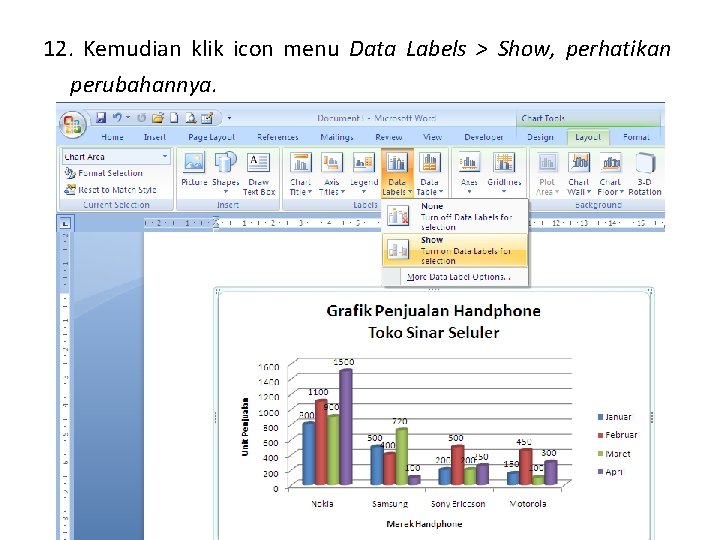This screenshot has height=540, width=720.
Task: Go to Page Layout tab
Action: (211, 137)
